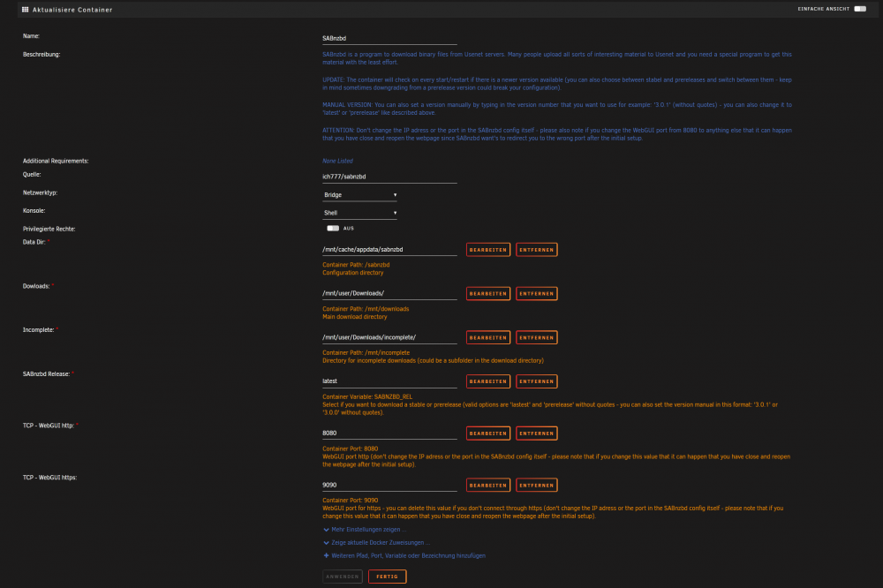This screenshot has height=588, width=883.
Task: Open the Netzwerktyp Bridge dropdown
Action: pos(360,195)
